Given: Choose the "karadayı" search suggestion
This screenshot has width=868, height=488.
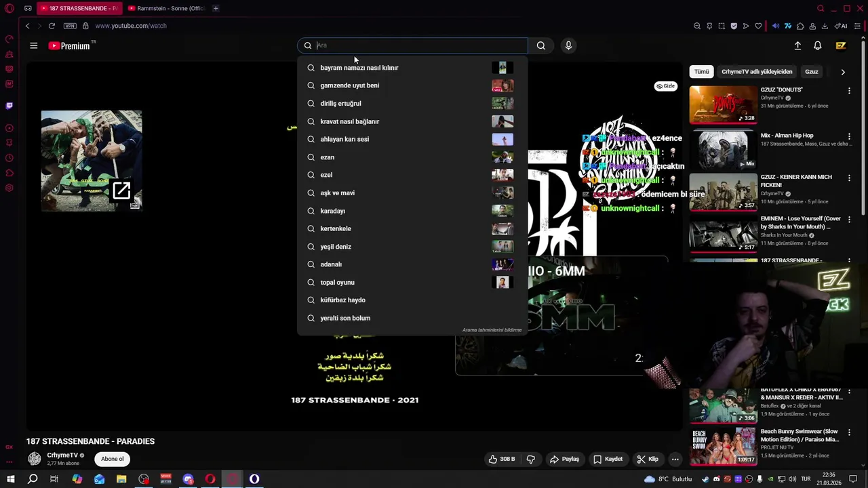Looking at the screenshot, I should [x=412, y=211].
